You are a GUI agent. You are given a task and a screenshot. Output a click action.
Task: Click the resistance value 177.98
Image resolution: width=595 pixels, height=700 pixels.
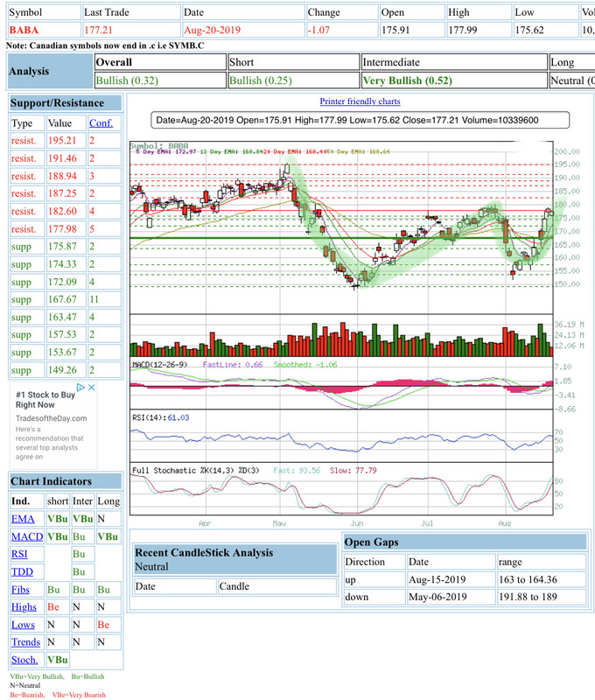point(66,229)
